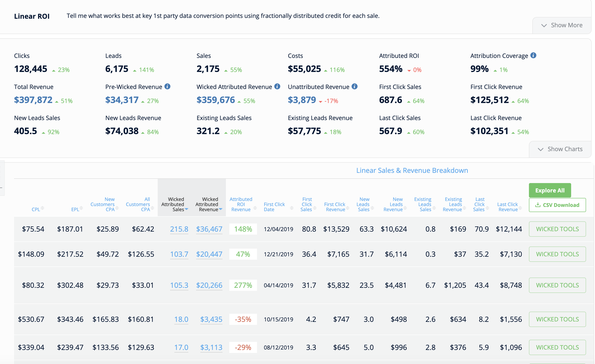Screen dimensions: 595x364
Task: Click the 128,445 Clicks value
Action: [31, 69]
